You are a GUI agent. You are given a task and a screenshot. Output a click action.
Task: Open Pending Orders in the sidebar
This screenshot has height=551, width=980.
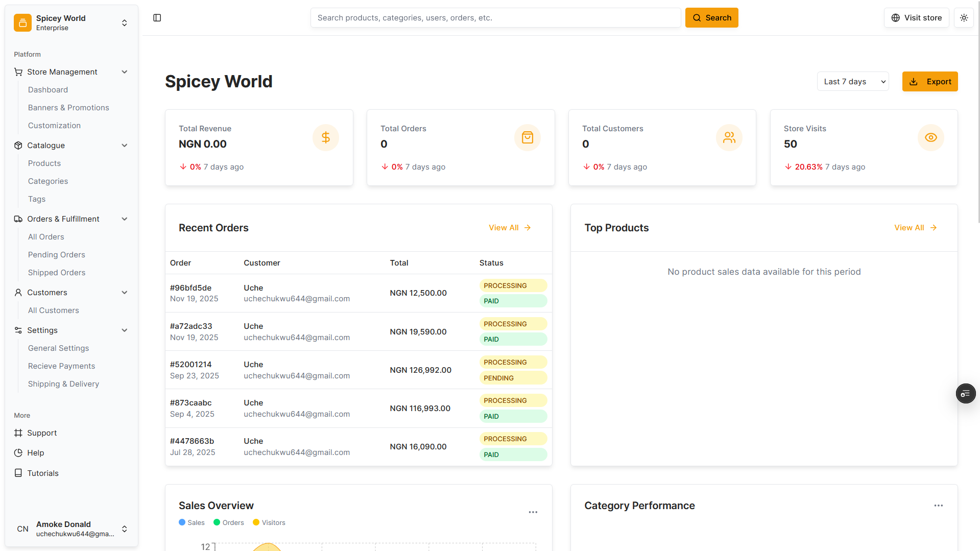(56, 254)
